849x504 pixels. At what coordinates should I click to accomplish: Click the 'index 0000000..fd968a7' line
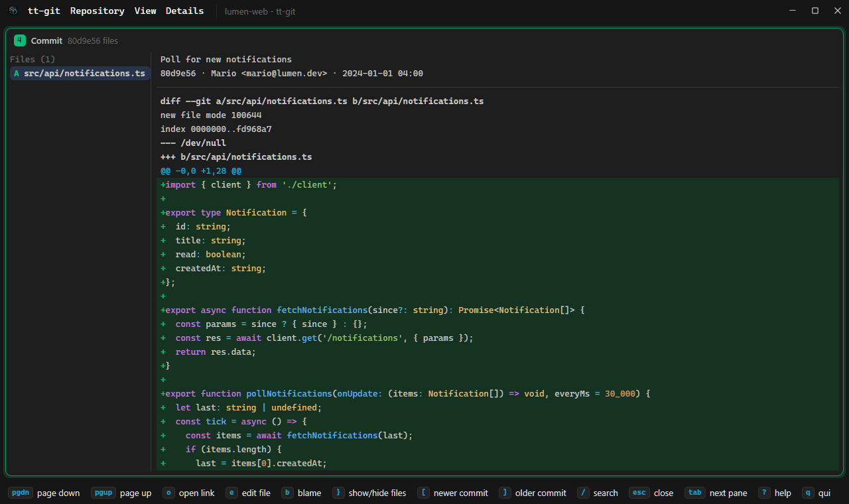coord(216,129)
